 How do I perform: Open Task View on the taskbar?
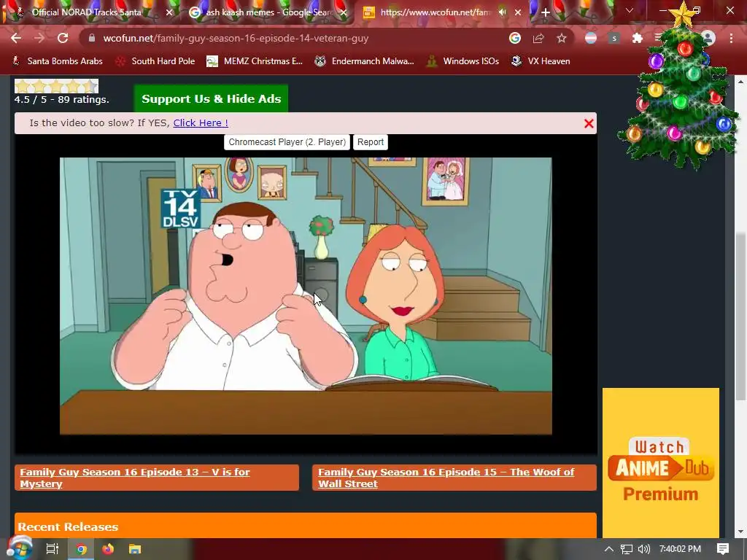tap(53, 549)
